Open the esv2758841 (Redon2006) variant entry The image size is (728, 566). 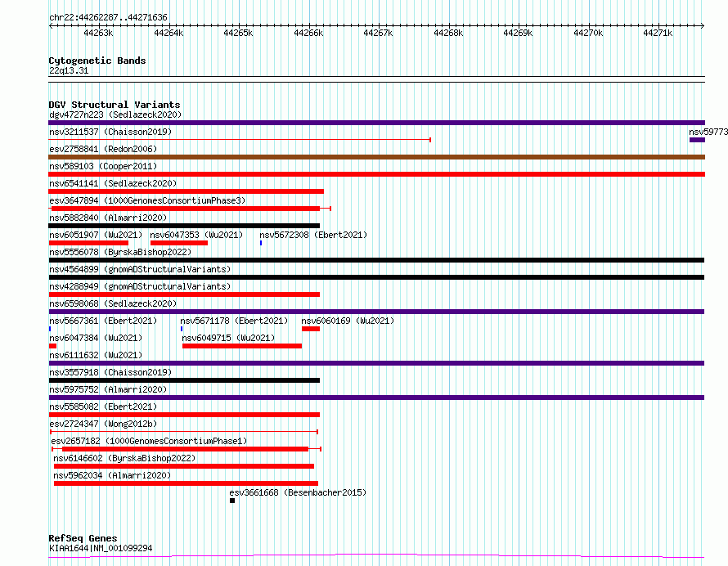tap(103, 149)
